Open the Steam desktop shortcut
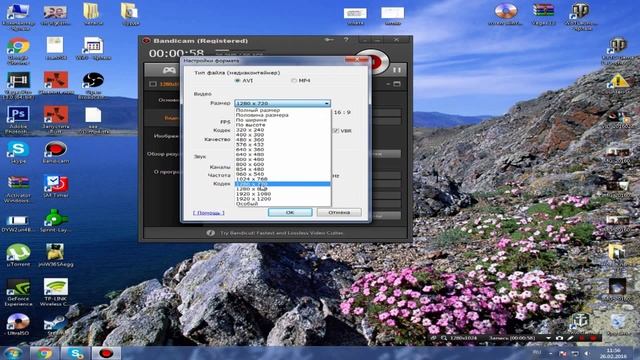Viewport: 640px width, 360px height. pyautogui.click(x=56, y=326)
